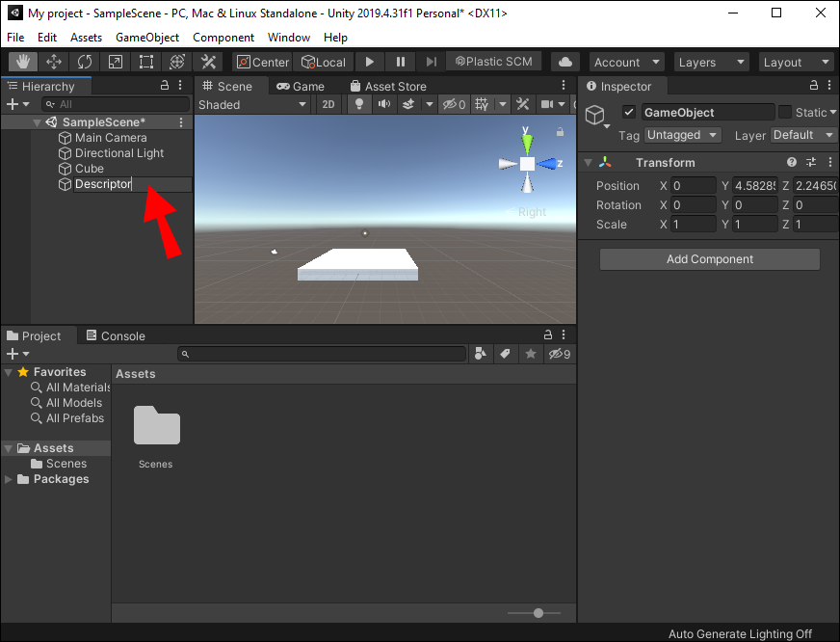Image resolution: width=840 pixels, height=642 pixels.
Task: Collapse the Transform component
Action: [x=589, y=163]
